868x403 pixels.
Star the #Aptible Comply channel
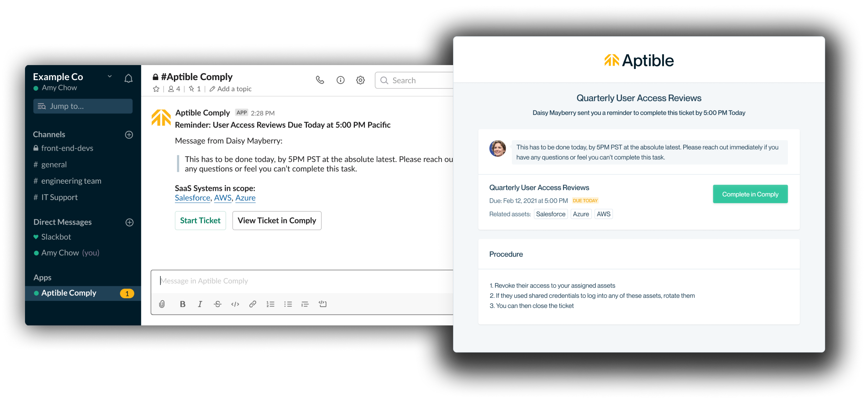pos(156,89)
